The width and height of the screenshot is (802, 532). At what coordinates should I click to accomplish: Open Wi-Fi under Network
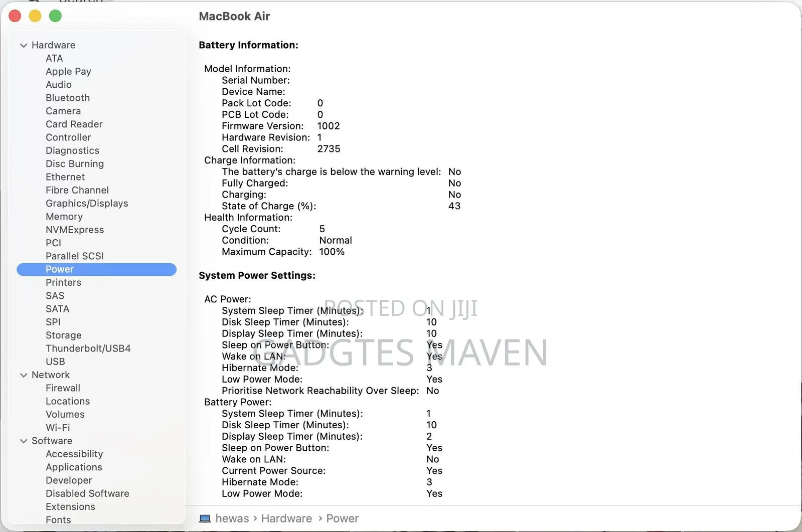pyautogui.click(x=58, y=428)
